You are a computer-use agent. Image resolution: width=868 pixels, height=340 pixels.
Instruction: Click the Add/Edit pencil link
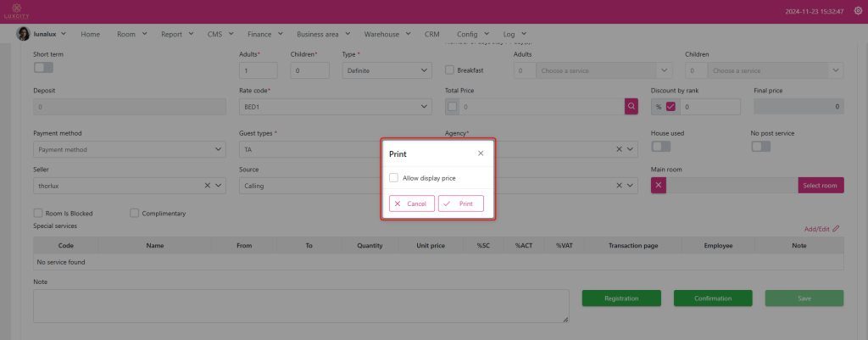[821, 228]
